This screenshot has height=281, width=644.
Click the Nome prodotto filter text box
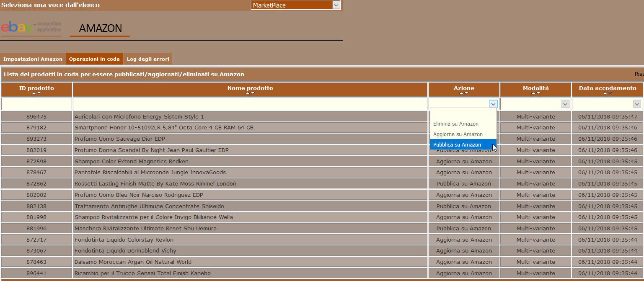(250, 104)
